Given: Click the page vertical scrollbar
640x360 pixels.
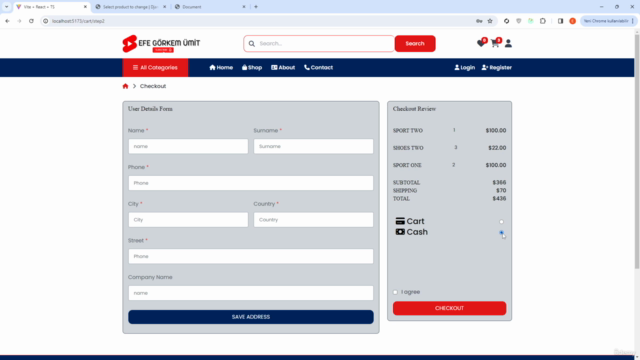Looking at the screenshot, I should pyautogui.click(x=637, y=151).
